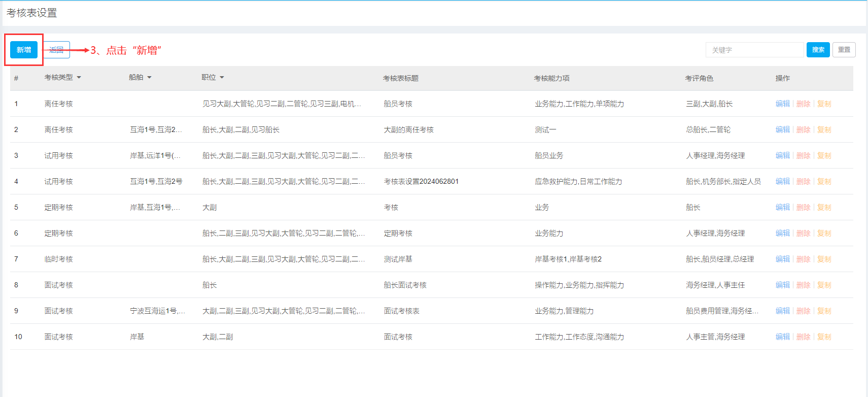Edit the 大副的离任考核 row
The image size is (868, 397).
(782, 129)
